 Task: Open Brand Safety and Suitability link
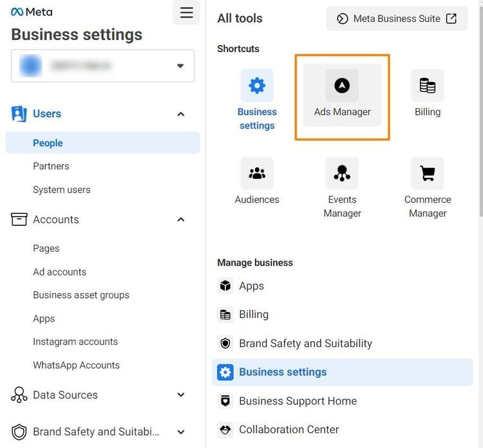[305, 343]
